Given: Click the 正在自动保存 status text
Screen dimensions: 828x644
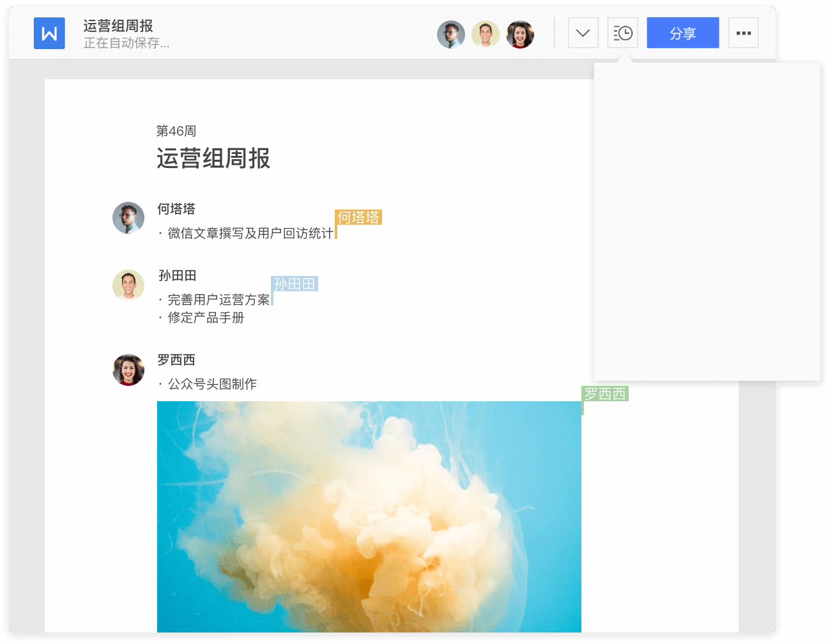Looking at the screenshot, I should pos(126,43).
